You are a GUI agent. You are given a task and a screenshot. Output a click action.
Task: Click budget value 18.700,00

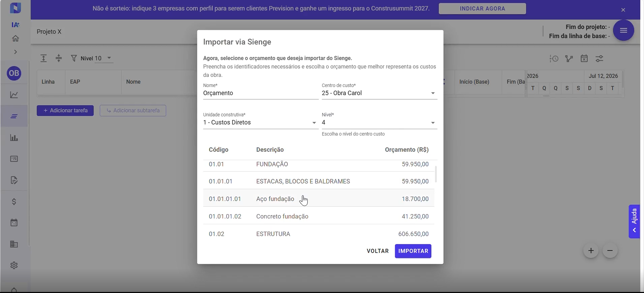pyautogui.click(x=415, y=199)
